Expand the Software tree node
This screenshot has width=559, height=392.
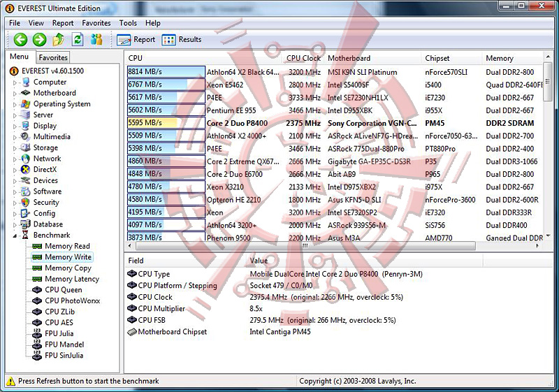click(15, 192)
